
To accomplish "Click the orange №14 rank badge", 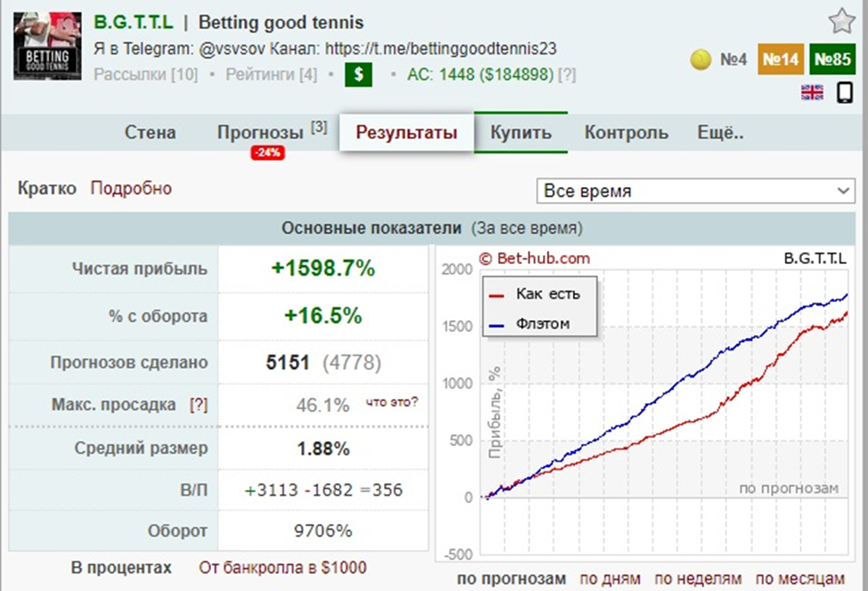I will [779, 60].
